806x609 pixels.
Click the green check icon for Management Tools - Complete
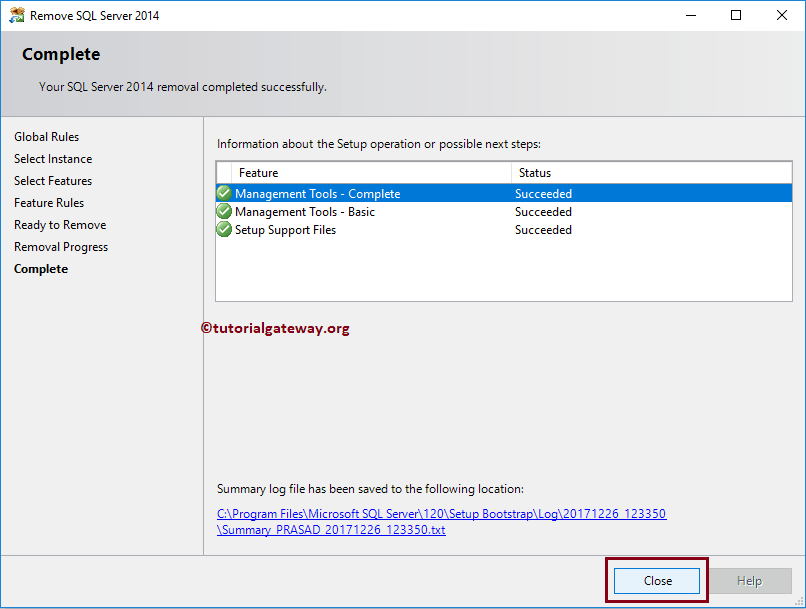pos(224,193)
